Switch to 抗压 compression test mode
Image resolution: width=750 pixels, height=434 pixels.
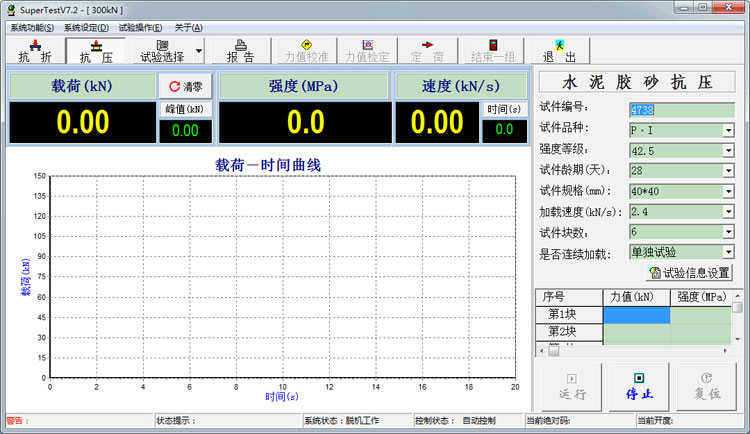point(96,50)
